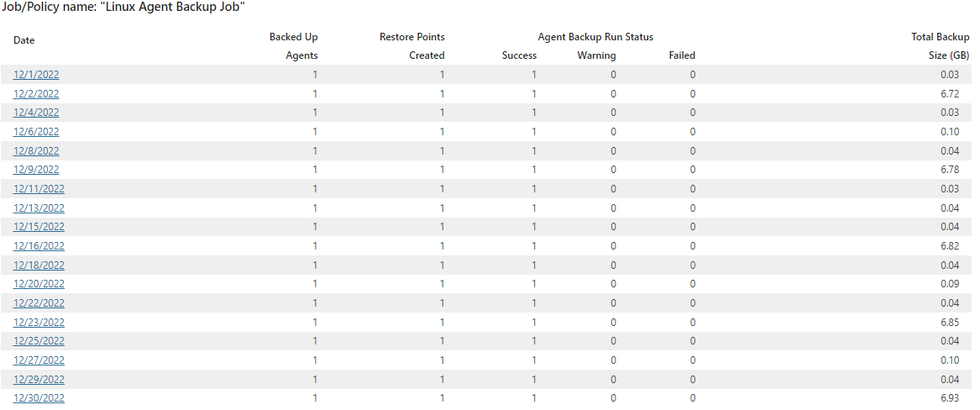Open the 12/11/2022 date link
Image resolution: width=980 pixels, height=410 pixels.
click(39, 189)
